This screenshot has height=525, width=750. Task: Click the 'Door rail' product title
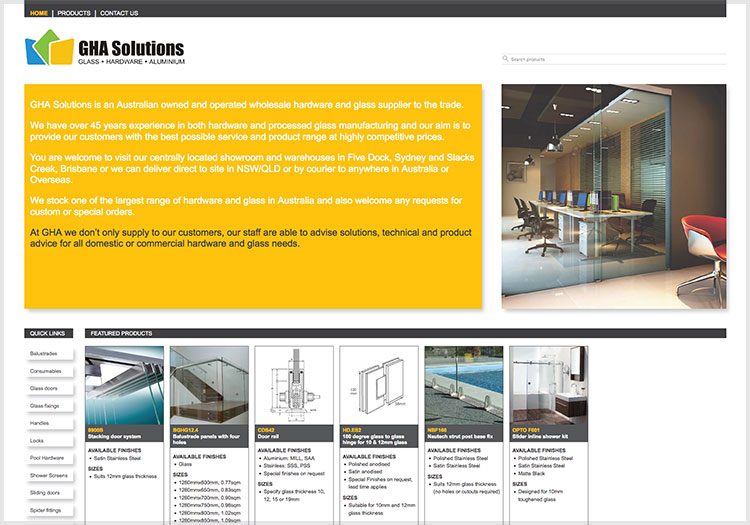pos(268,437)
